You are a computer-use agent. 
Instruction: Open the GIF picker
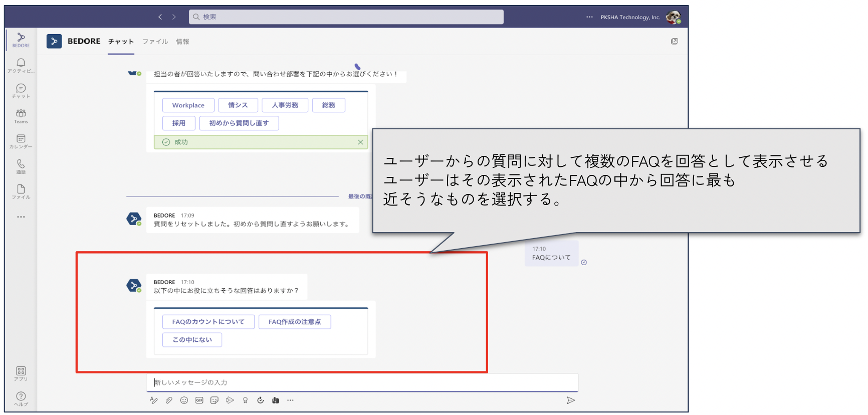pos(199,400)
